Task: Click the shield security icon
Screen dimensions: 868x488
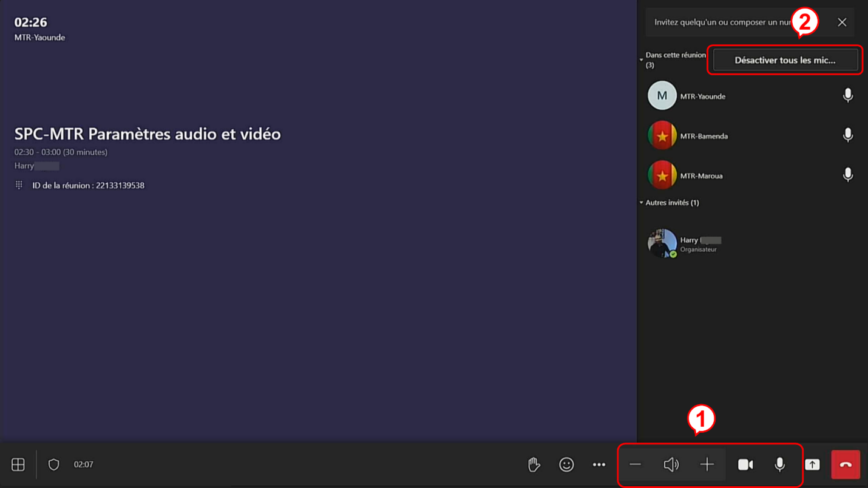Action: (54, 464)
